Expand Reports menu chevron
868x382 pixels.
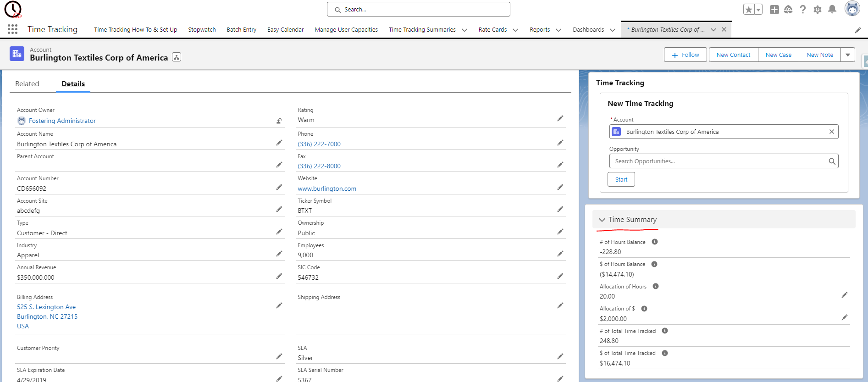pos(558,30)
